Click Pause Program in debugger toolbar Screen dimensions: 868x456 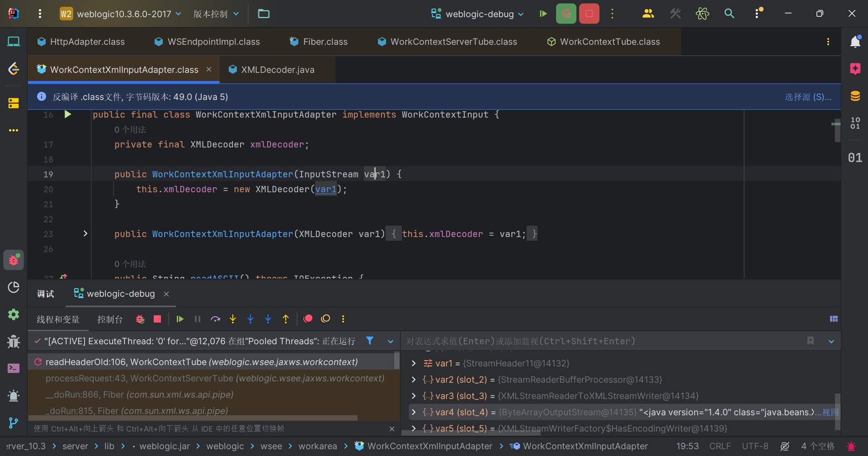[198, 319]
